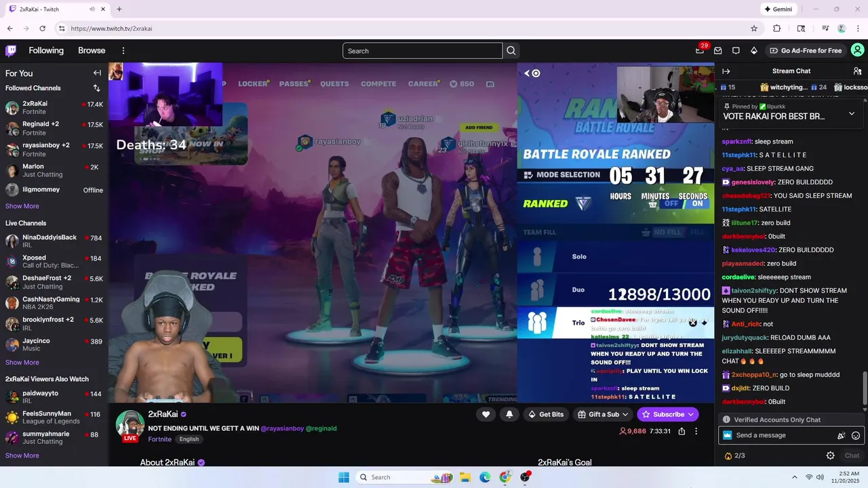This screenshot has height=488, width=868.
Task: Open the Fortnite category link
Action: tap(160, 439)
